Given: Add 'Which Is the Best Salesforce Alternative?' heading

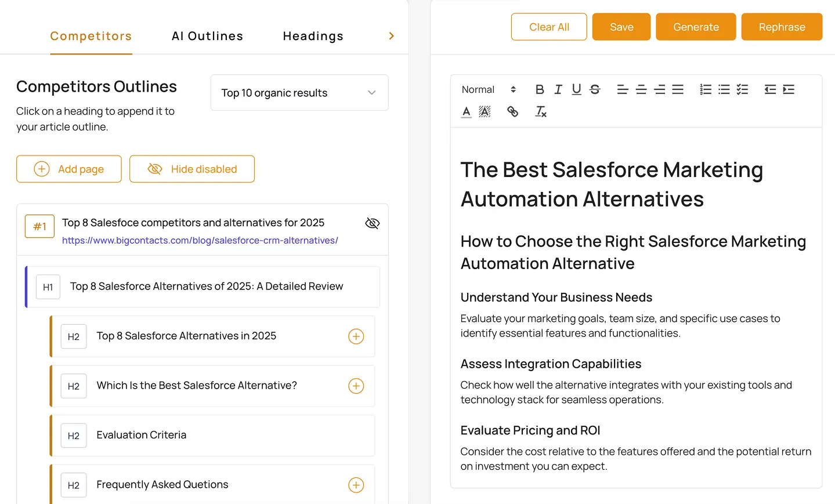Looking at the screenshot, I should (356, 386).
